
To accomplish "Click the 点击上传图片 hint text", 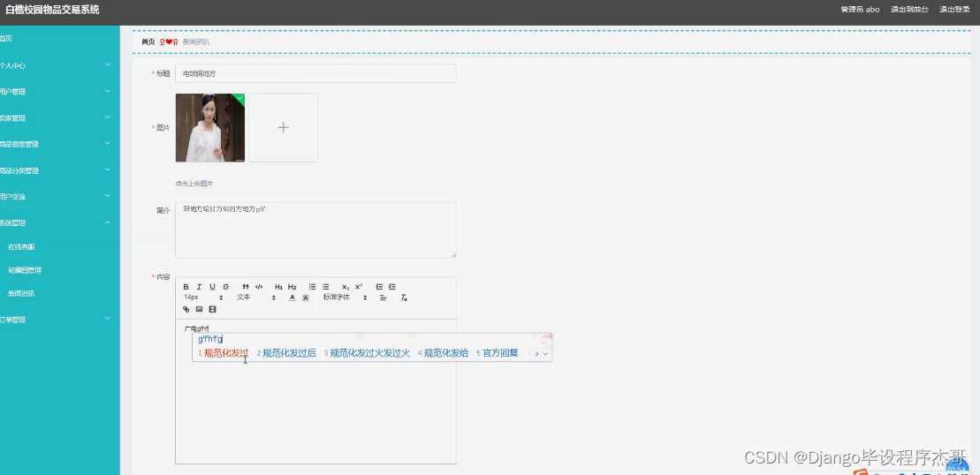I will click(194, 184).
